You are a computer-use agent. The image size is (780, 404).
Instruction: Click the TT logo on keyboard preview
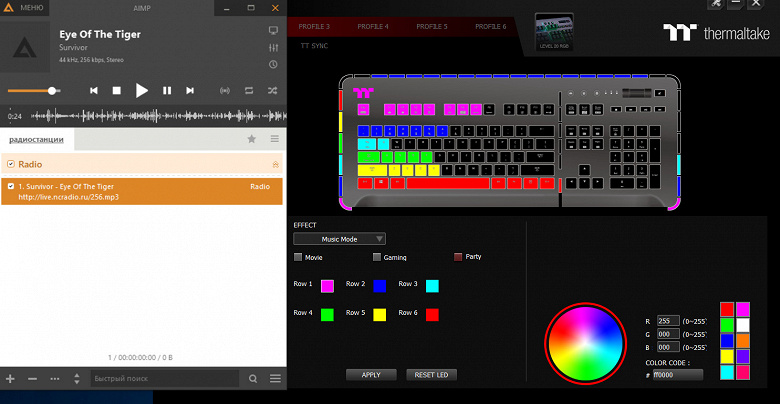pyautogui.click(x=363, y=93)
